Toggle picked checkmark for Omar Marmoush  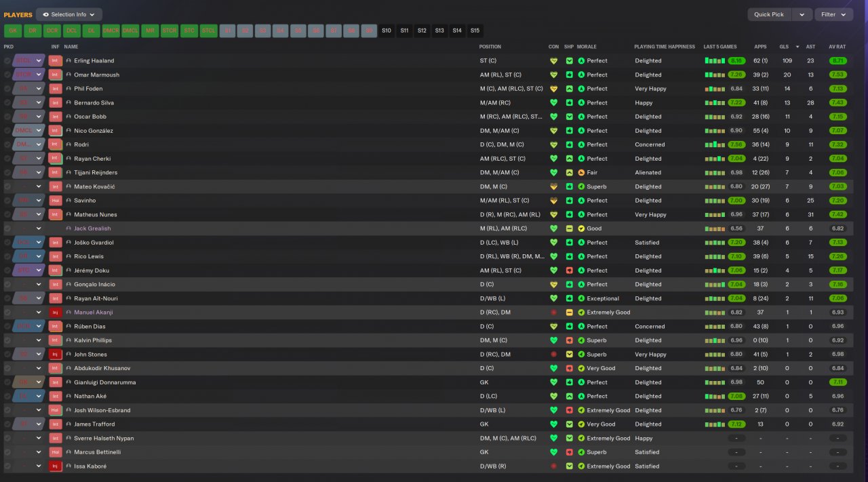coord(7,75)
